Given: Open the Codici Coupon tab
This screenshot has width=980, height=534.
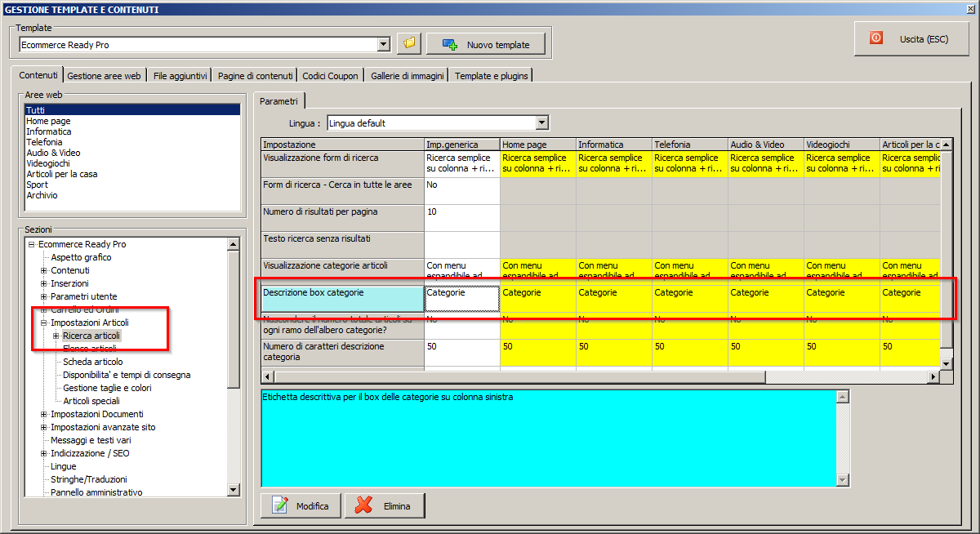Looking at the screenshot, I should click(x=330, y=76).
